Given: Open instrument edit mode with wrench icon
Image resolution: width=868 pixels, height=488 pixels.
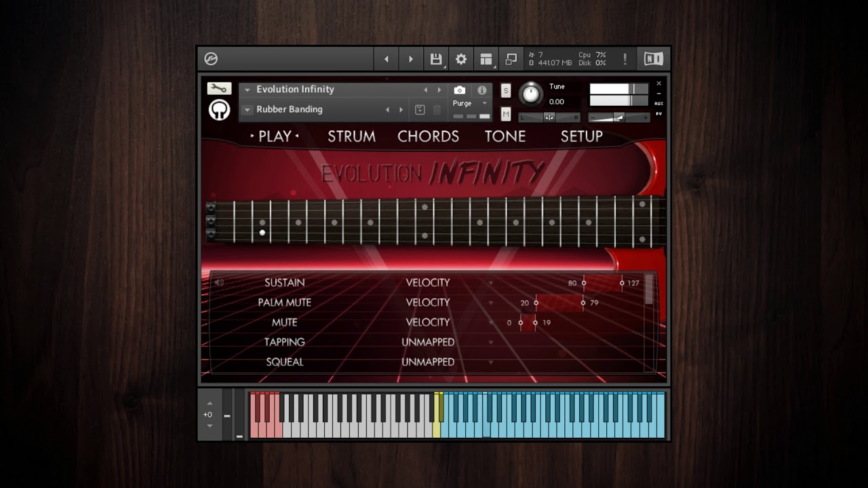Looking at the screenshot, I should (x=219, y=89).
